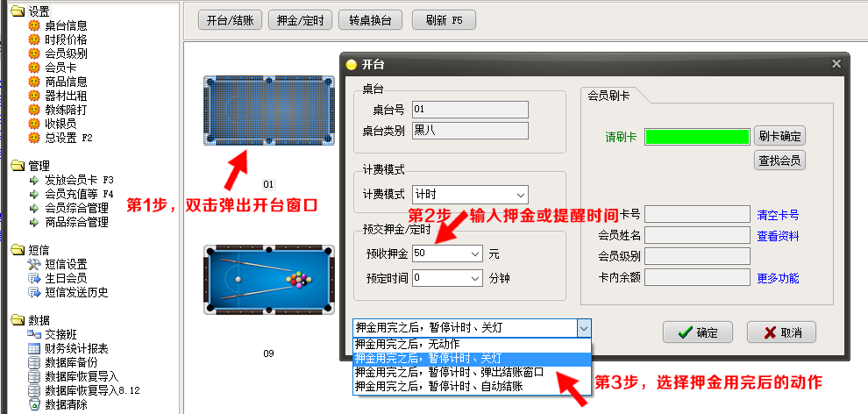Open 会员级别 sun icon entry
Viewport: 868px width, 414px height.
click(34, 54)
